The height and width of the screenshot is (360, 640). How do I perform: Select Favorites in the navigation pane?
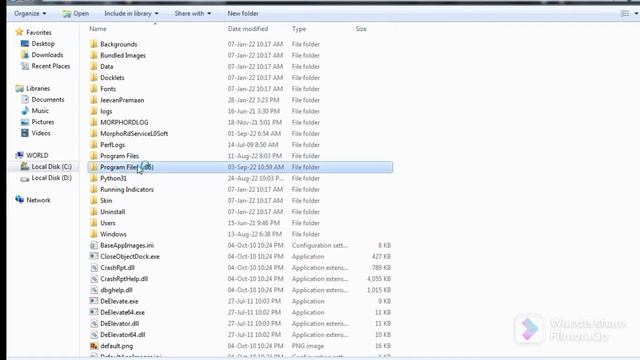click(x=39, y=32)
